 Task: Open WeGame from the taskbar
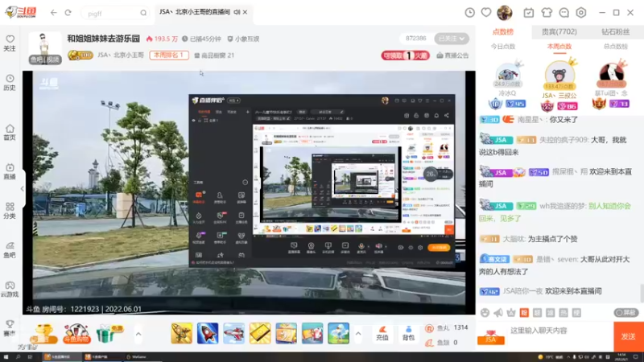pos(136,357)
